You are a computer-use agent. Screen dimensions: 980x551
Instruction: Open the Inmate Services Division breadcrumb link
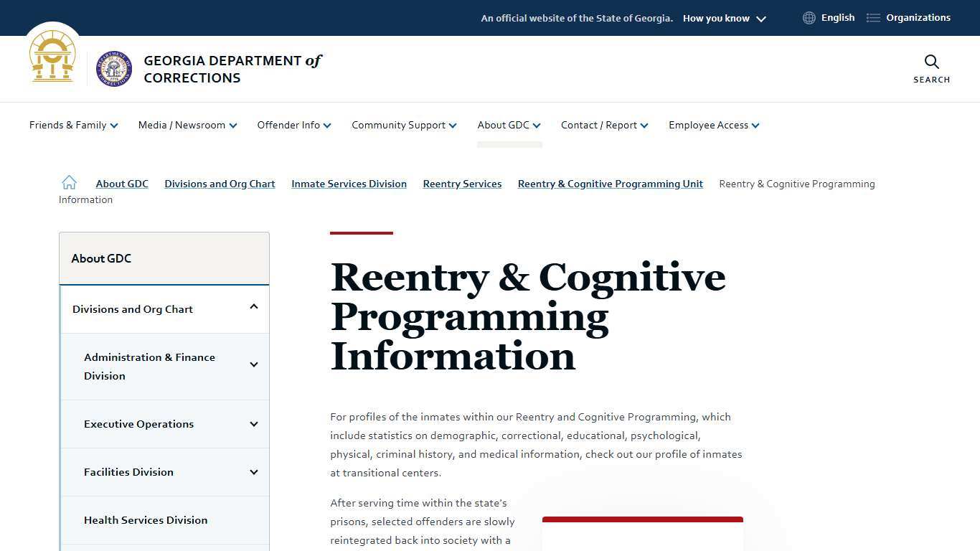[x=349, y=184]
